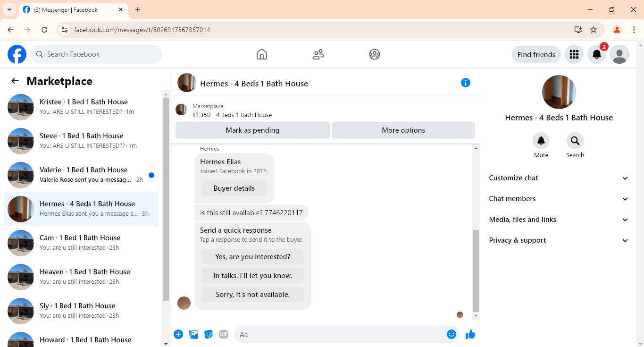Click the $1,350 - 4 Beds 1 Bath House listing
Screen dimensions: 644x347
(232, 115)
